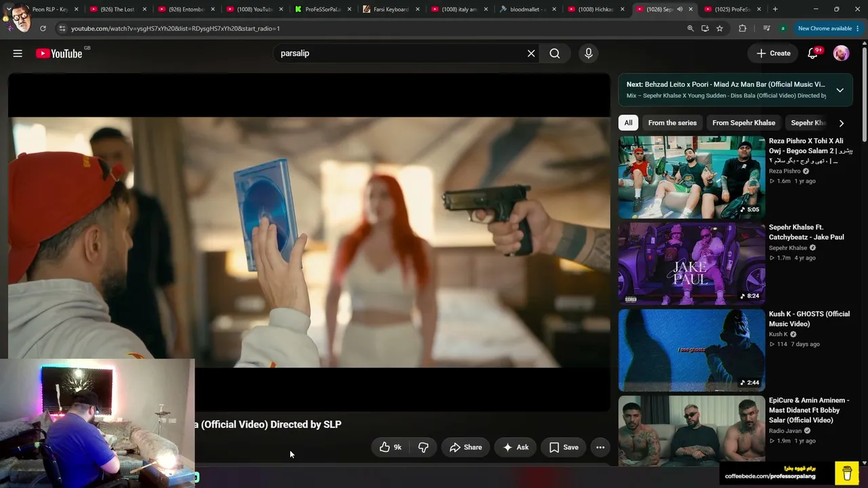Show more filter chips with right arrow
Image resolution: width=868 pixels, height=488 pixels.
841,123
